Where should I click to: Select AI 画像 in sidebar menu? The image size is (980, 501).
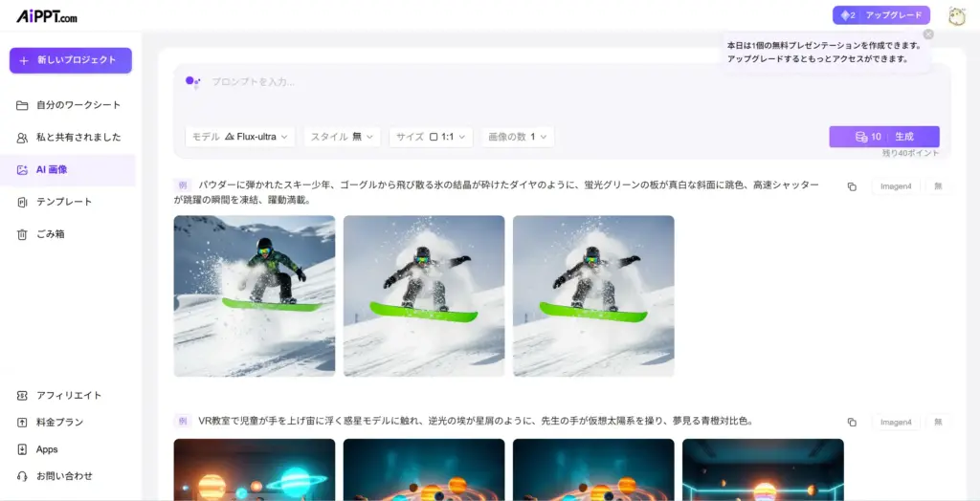pos(52,169)
